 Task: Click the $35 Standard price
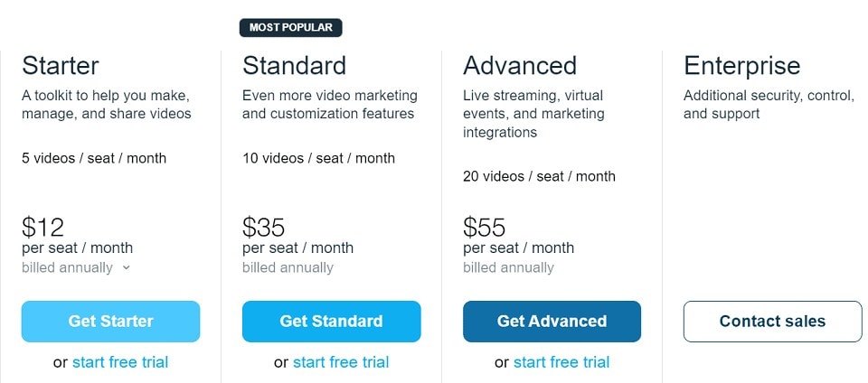pos(263,227)
